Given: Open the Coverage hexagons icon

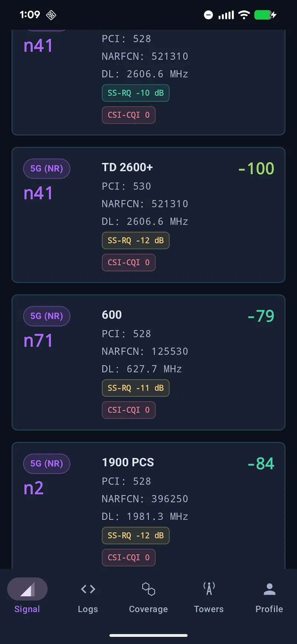Looking at the screenshot, I should [x=148, y=589].
